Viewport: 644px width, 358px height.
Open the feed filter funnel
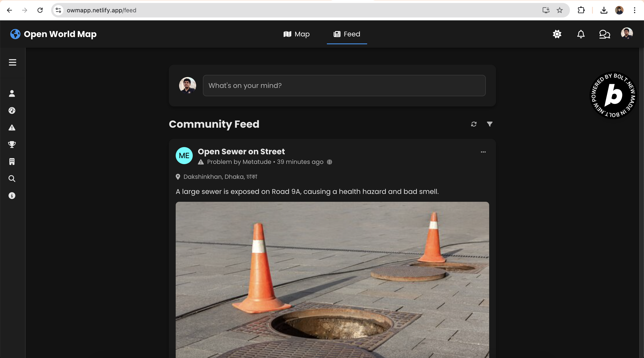click(490, 124)
